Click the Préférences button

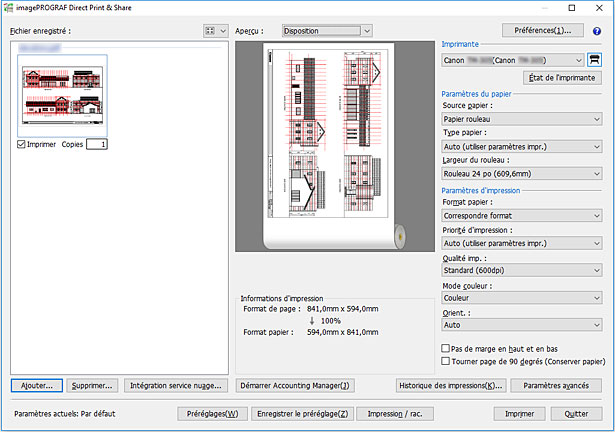543,30
